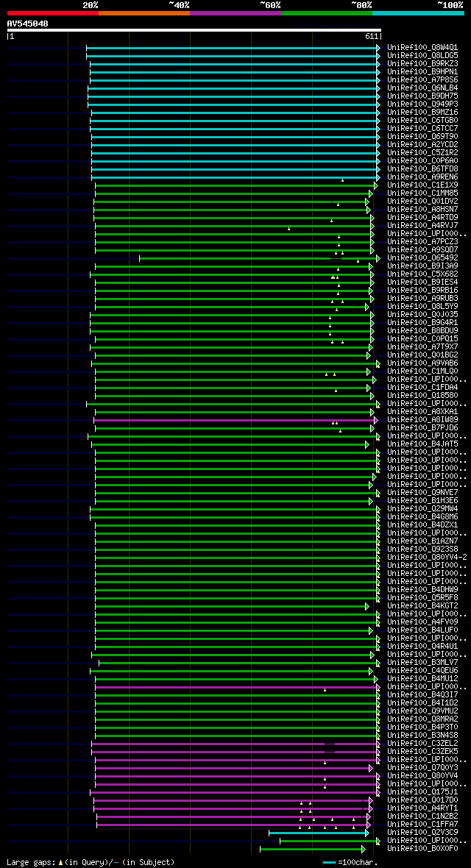Select hit UniRef100_Q29MW4

pyautogui.click(x=422, y=508)
